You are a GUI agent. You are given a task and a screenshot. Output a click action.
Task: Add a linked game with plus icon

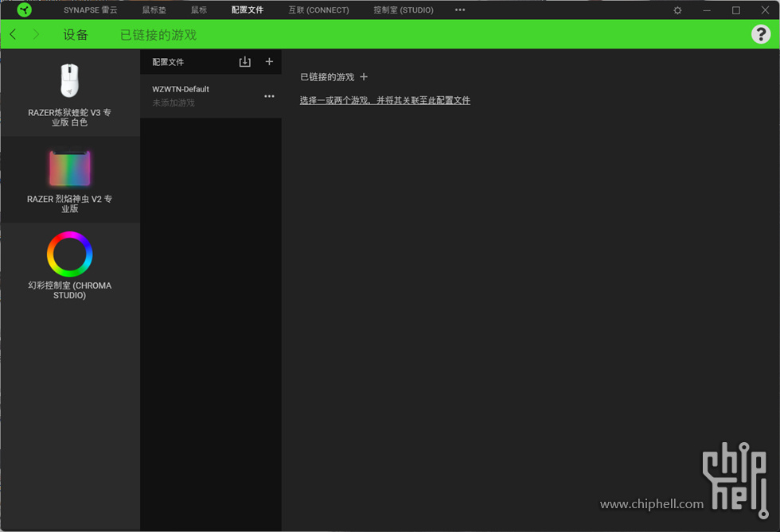pos(364,76)
